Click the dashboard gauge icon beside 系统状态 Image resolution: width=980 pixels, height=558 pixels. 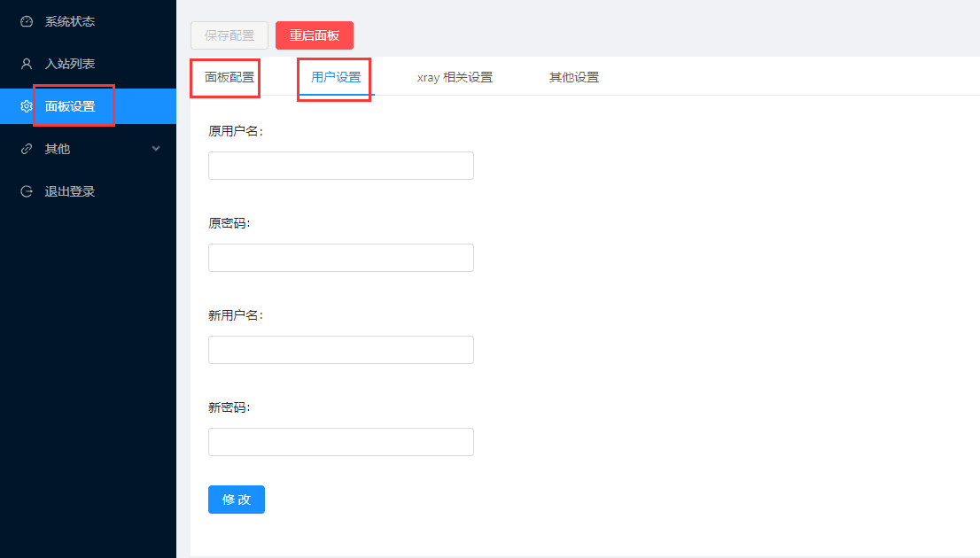25,20
